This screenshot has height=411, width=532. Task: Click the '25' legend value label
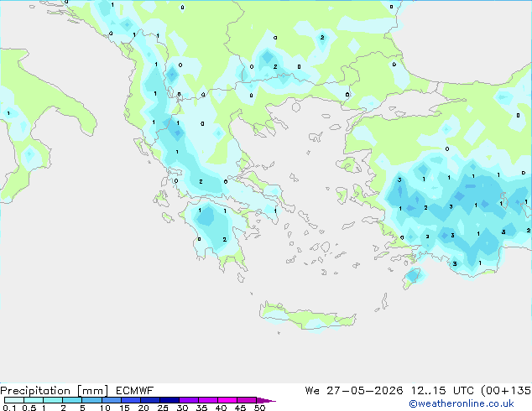click(163, 408)
